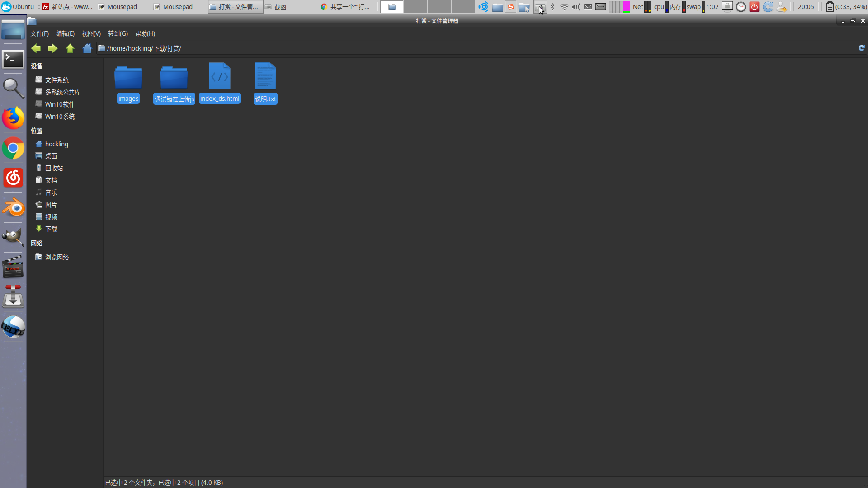Viewport: 868px width, 488px height.
Task: Launch terminal from the dock
Action: pyautogui.click(x=13, y=59)
